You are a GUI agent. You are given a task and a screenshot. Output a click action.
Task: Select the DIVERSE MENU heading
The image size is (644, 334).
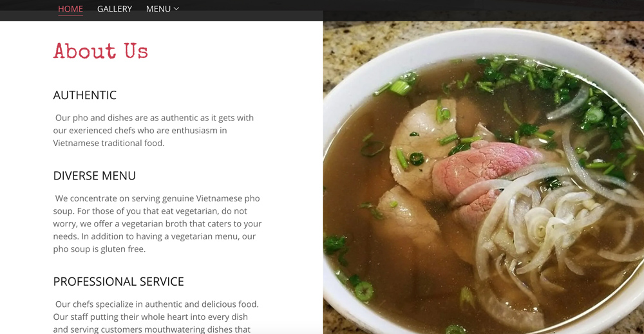[x=95, y=176]
